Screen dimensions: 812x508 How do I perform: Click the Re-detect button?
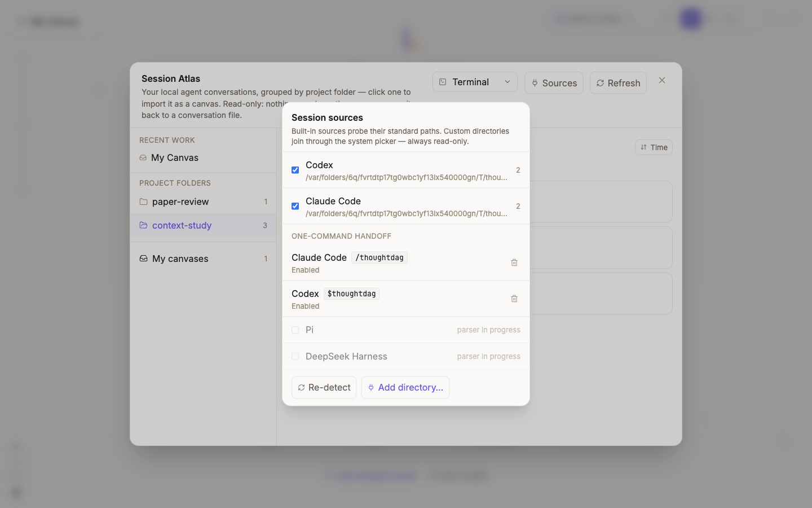click(x=324, y=387)
